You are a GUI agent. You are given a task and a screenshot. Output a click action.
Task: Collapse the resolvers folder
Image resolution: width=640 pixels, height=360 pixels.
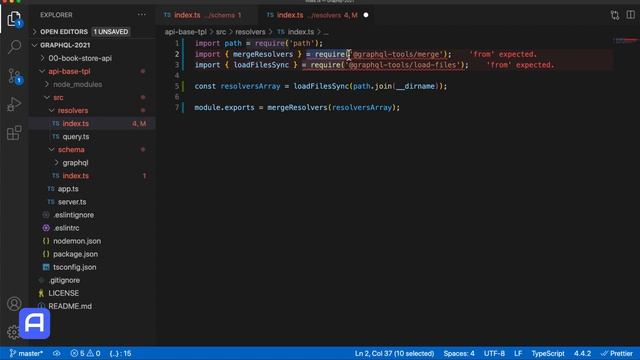coord(72,110)
